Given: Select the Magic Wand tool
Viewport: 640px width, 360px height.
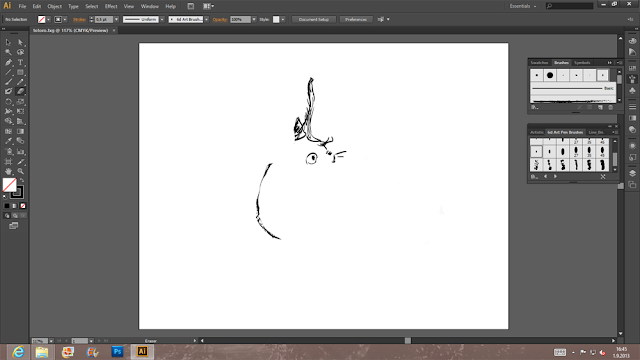Looking at the screenshot, I should (8, 52).
